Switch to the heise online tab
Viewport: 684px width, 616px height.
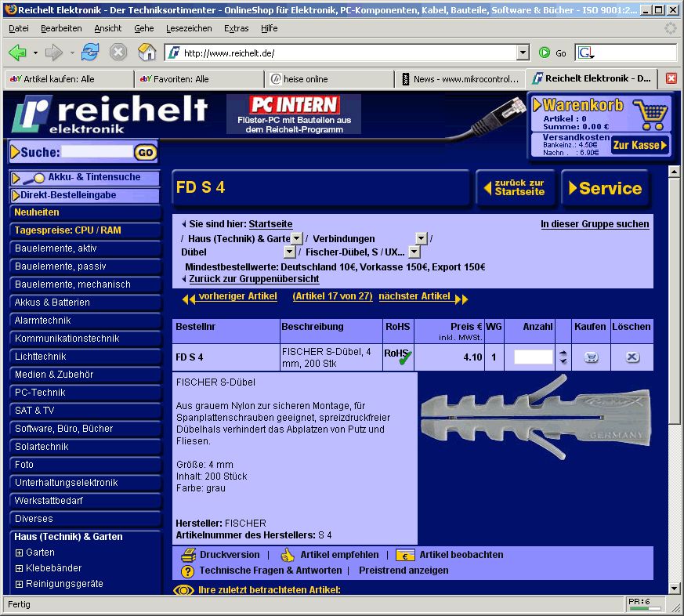click(328, 79)
